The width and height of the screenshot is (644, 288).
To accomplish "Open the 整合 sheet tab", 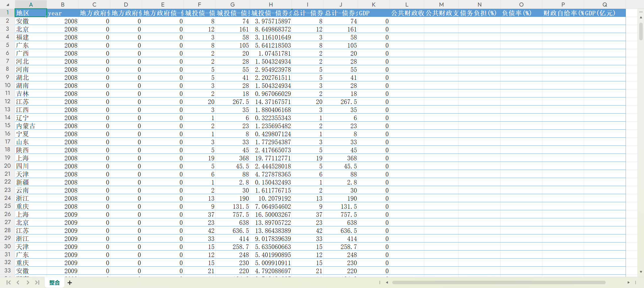I will click(54, 283).
